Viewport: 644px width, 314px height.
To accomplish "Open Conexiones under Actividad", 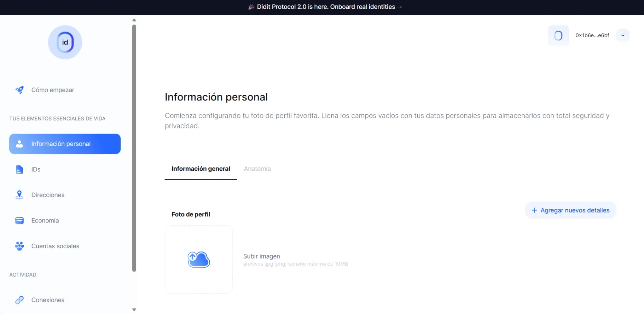I will [48, 300].
